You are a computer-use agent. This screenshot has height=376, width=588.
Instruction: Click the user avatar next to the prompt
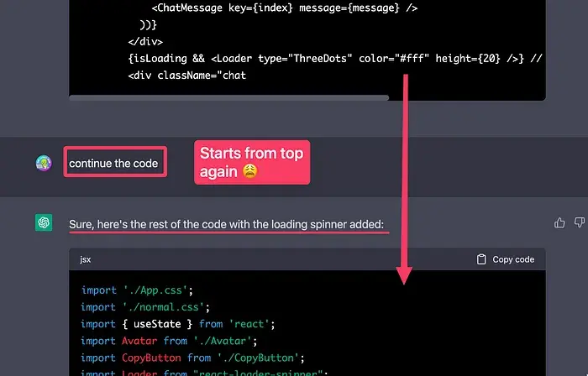click(x=44, y=164)
